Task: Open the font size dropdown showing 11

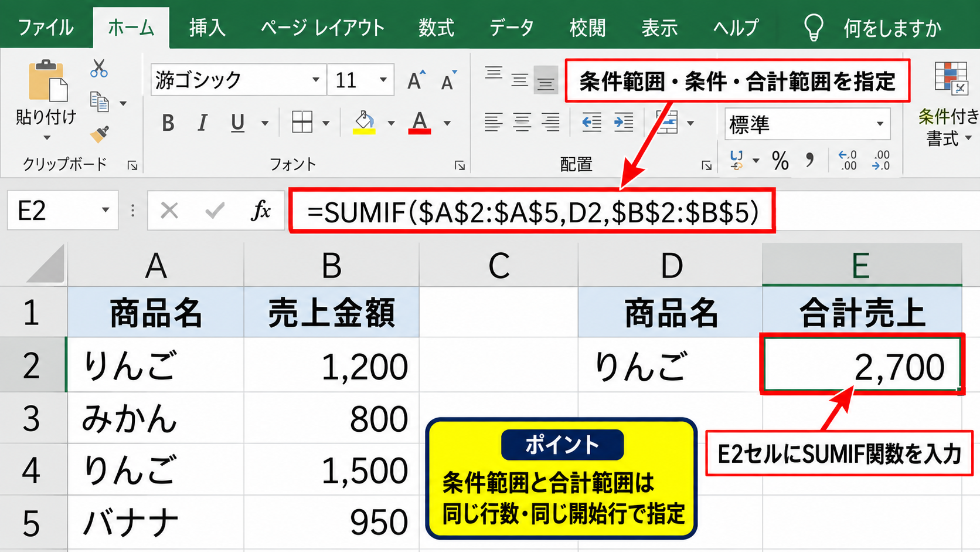Action: 383,79
